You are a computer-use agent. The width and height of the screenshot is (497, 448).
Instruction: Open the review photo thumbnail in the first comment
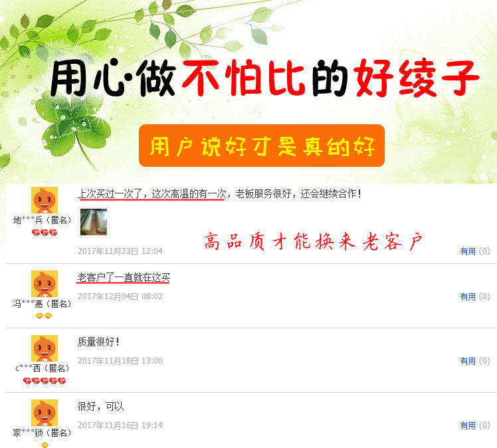[94, 222]
